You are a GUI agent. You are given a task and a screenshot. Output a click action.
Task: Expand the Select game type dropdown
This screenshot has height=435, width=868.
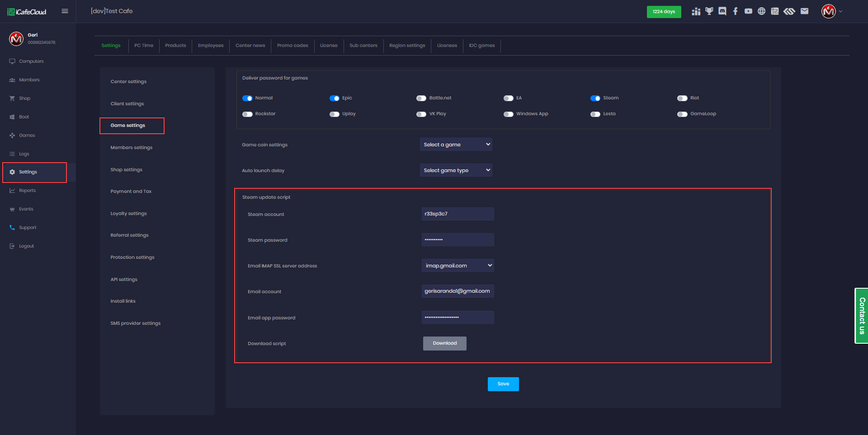point(456,170)
